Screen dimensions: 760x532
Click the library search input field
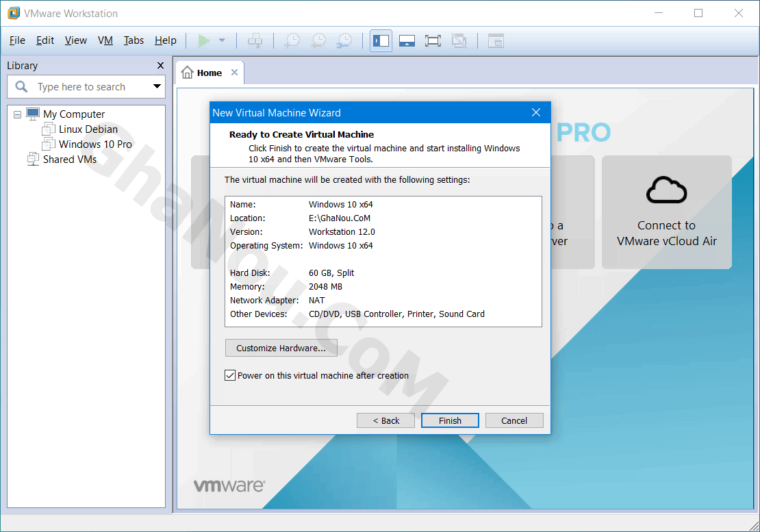point(89,87)
